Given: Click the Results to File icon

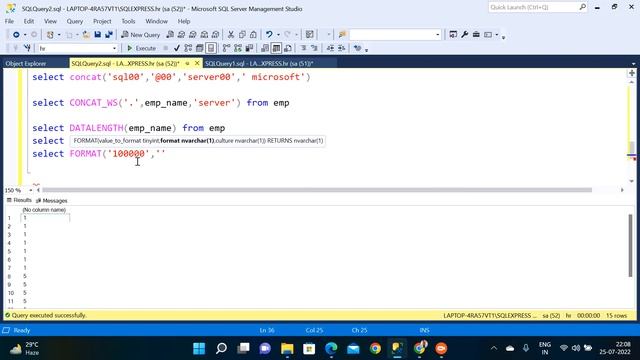Looking at the screenshot, I should click(x=288, y=48).
